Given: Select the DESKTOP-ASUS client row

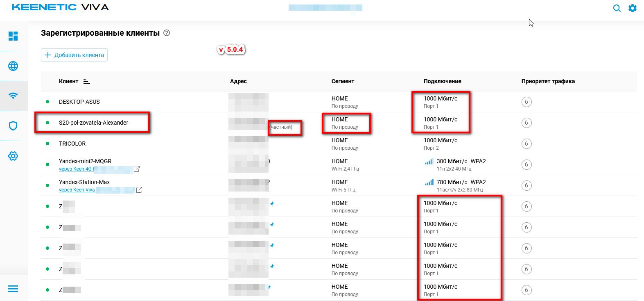Looking at the screenshot, I should [x=79, y=102].
